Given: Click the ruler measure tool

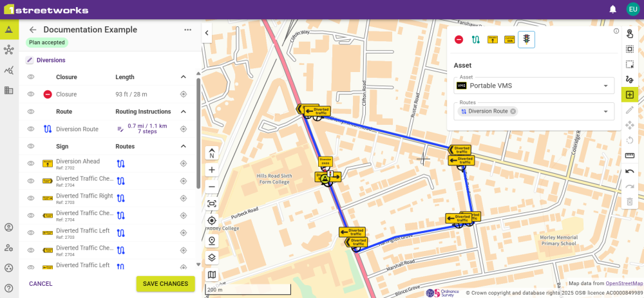Looking at the screenshot, I should tap(630, 155).
